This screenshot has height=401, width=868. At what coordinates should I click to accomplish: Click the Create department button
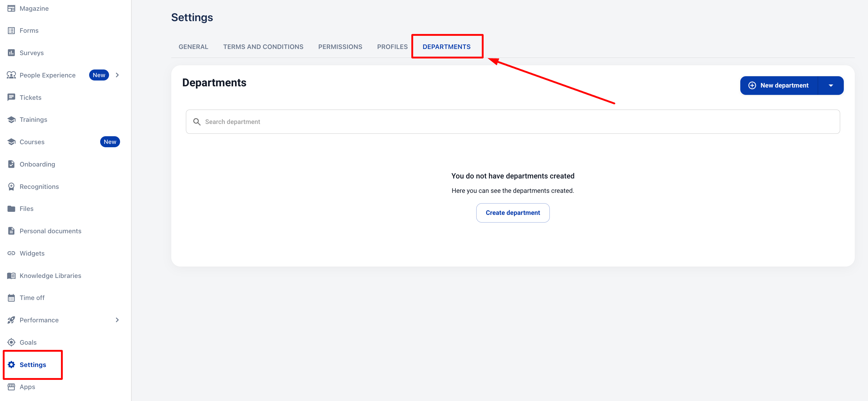tap(512, 213)
